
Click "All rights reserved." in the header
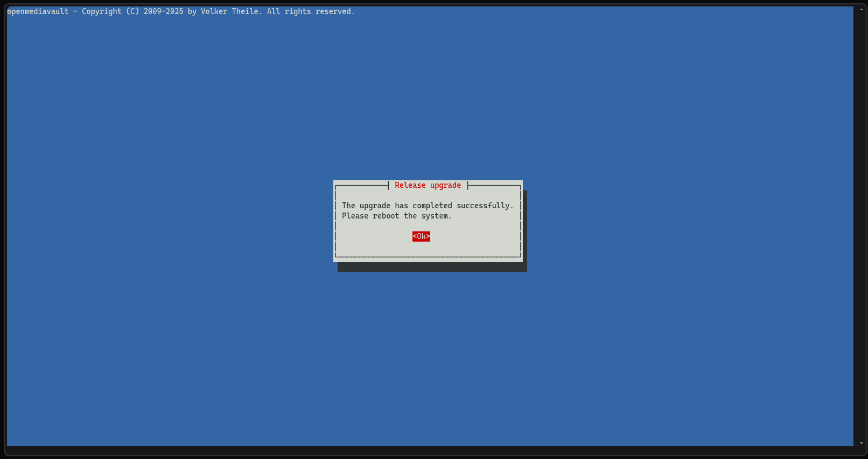pyautogui.click(x=311, y=11)
